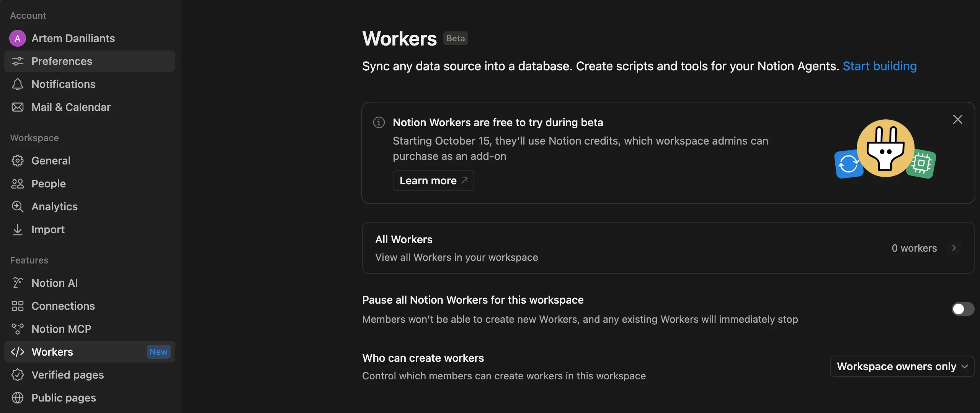Open General workspace settings
Viewport: 980px width, 413px height.
tap(90, 161)
